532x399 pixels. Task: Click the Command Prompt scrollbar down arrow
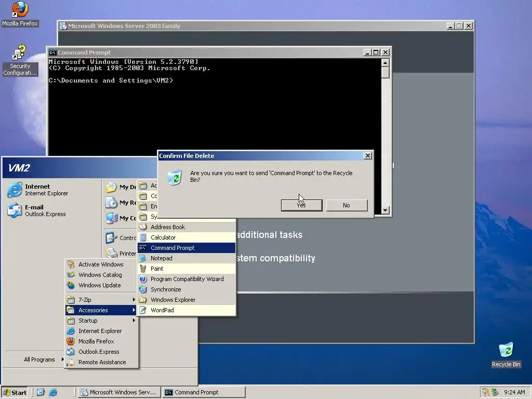pos(385,210)
